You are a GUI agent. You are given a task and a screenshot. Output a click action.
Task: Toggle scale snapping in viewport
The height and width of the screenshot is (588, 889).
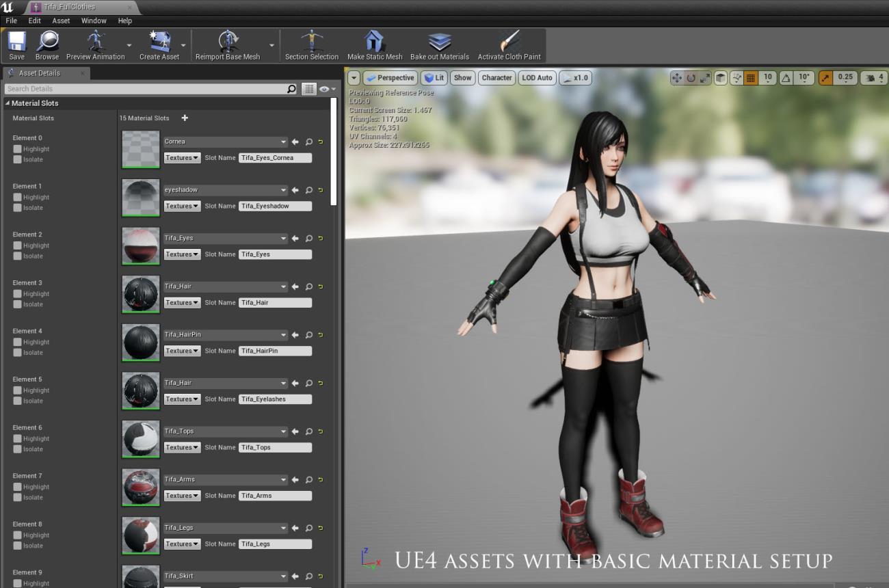pyautogui.click(x=826, y=78)
